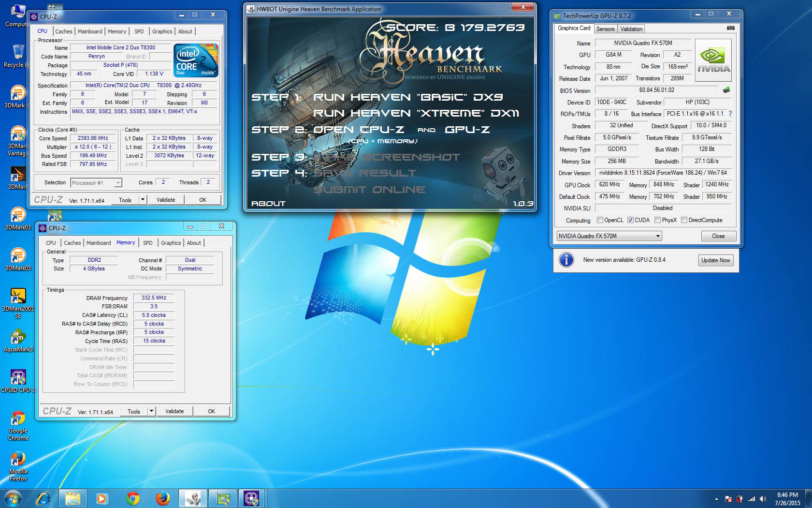Open 3DMark03 desktop shortcut
This screenshot has height=508, width=812.
pos(18,218)
